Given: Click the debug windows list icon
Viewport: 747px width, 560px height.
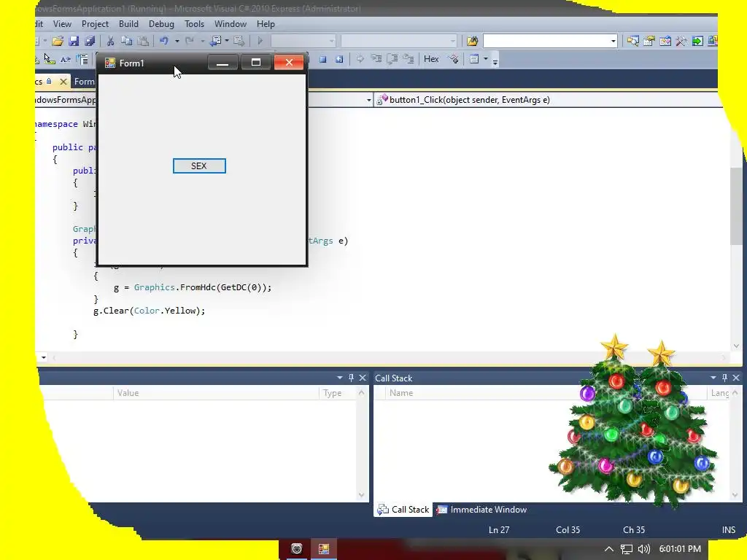Looking at the screenshot, I should click(474, 59).
